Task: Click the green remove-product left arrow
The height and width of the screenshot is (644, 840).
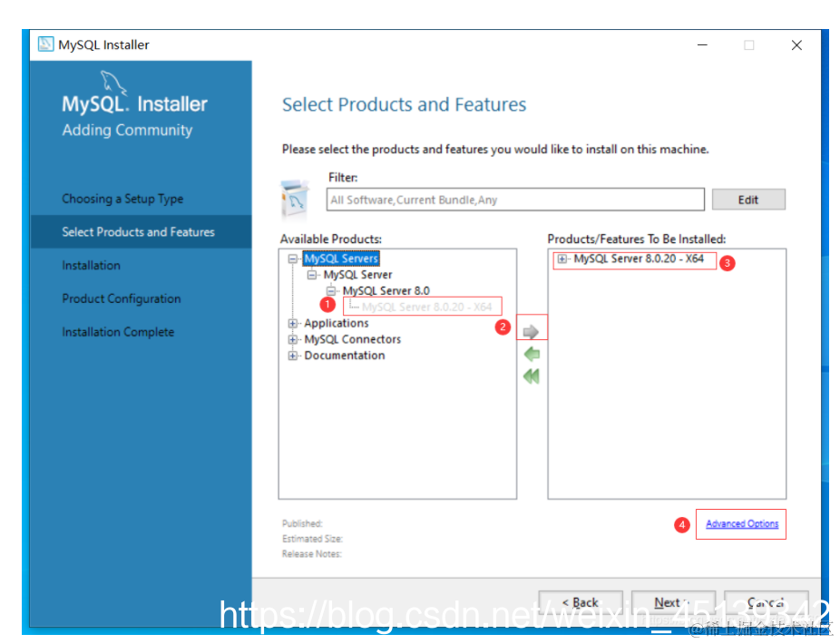Action: (x=532, y=354)
